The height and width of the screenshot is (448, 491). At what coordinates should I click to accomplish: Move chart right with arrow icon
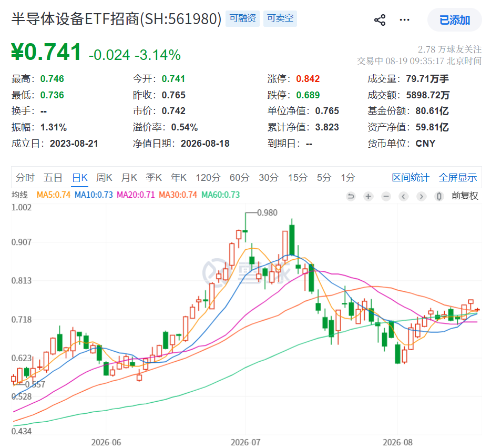pos(421,197)
